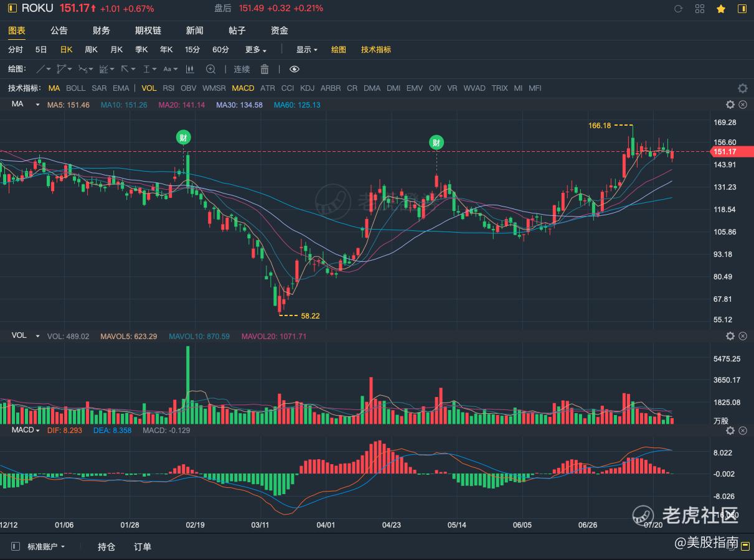
Task: Select the wave pattern drawing tool
Action: [x=83, y=69]
